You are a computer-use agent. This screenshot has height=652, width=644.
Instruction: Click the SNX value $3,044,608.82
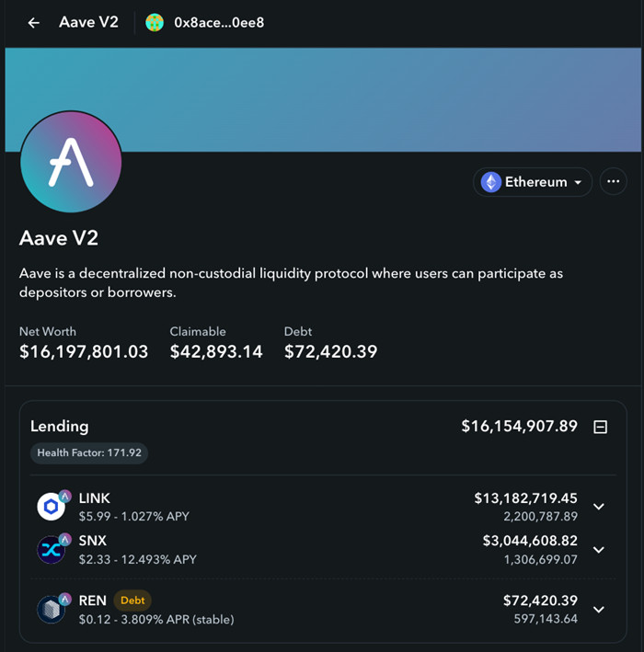click(530, 541)
